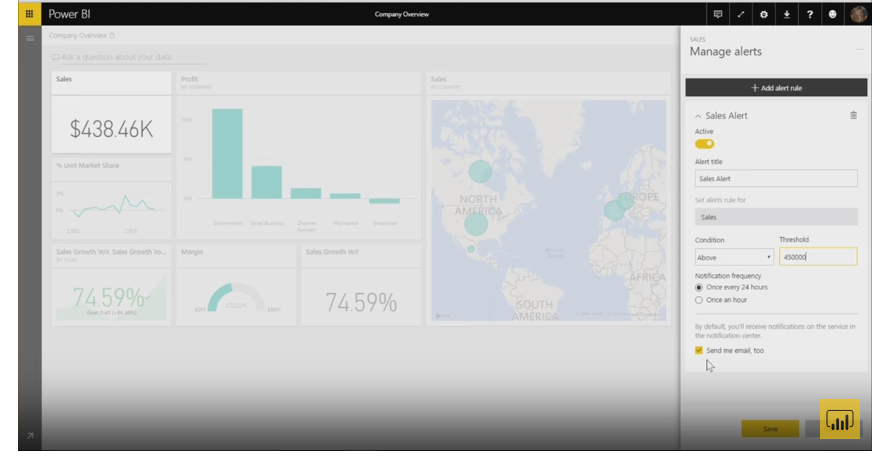Open the user profile picture menu
The image size is (883, 462).
858,15
